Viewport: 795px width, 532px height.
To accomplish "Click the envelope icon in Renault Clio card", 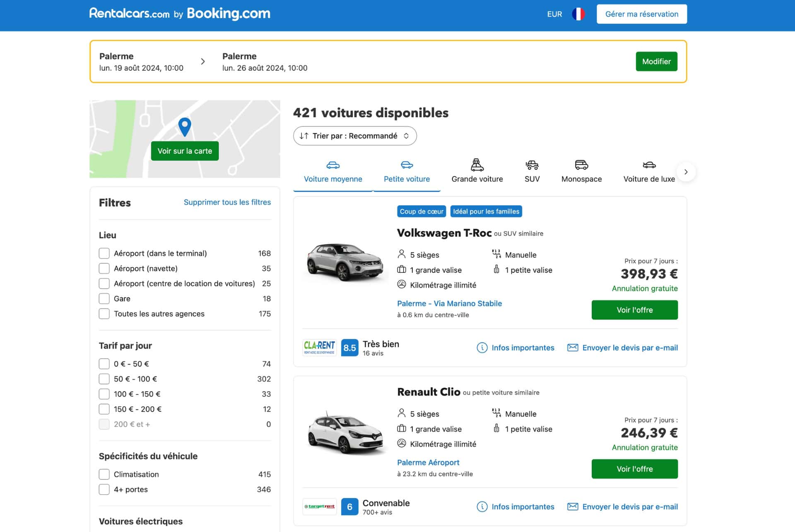I will (573, 507).
